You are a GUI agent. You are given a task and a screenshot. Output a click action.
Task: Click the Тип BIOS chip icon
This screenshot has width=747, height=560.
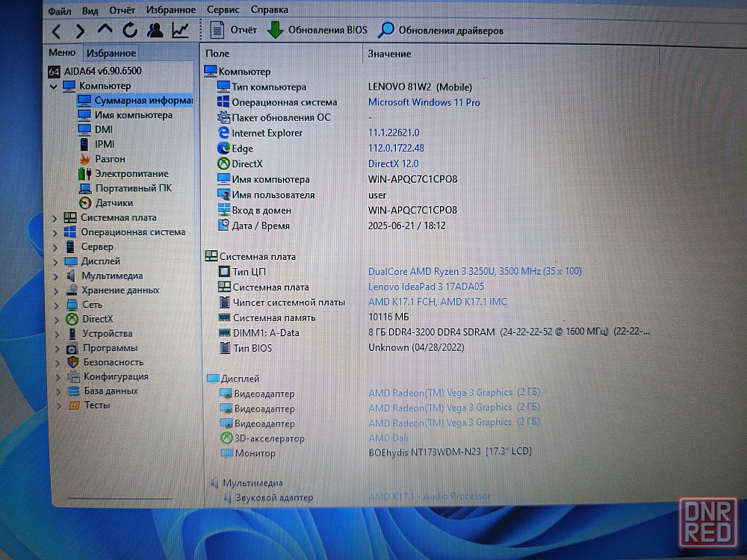point(225,348)
